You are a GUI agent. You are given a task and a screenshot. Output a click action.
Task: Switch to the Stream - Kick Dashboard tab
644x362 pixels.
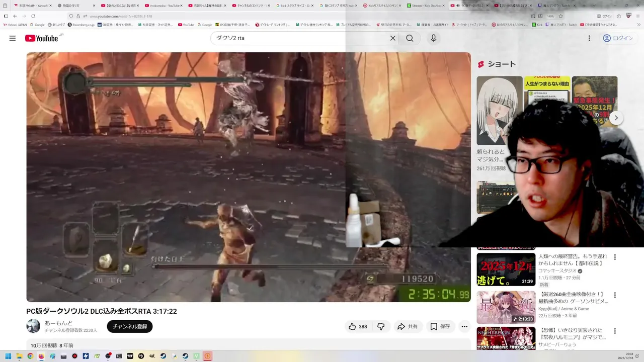click(427, 6)
